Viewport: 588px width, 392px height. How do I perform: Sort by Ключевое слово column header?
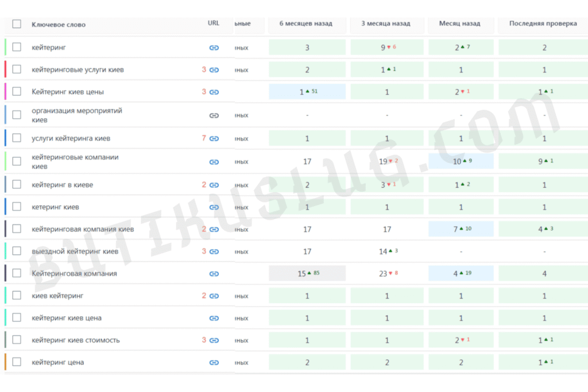pos(59,25)
